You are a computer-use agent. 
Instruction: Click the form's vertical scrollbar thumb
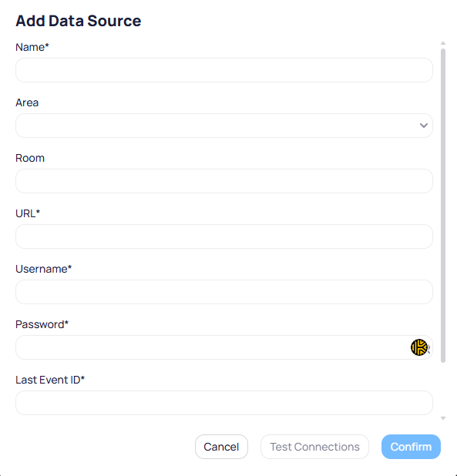pos(443,206)
